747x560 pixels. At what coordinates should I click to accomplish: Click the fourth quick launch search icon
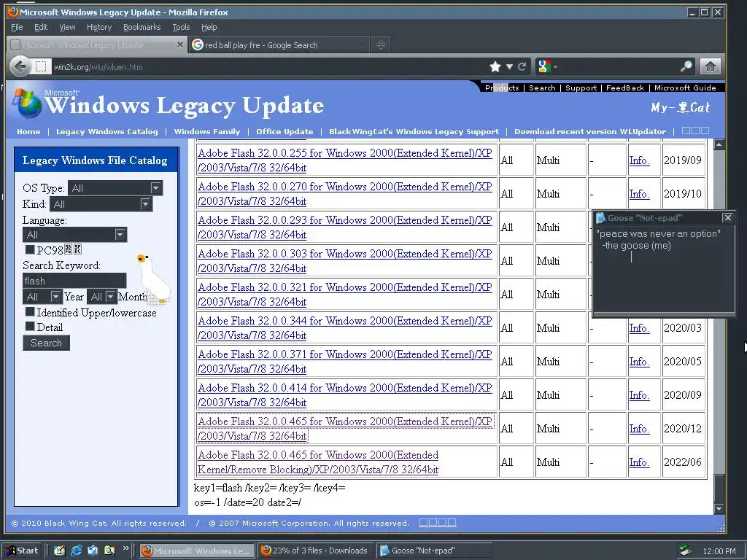tap(109, 551)
